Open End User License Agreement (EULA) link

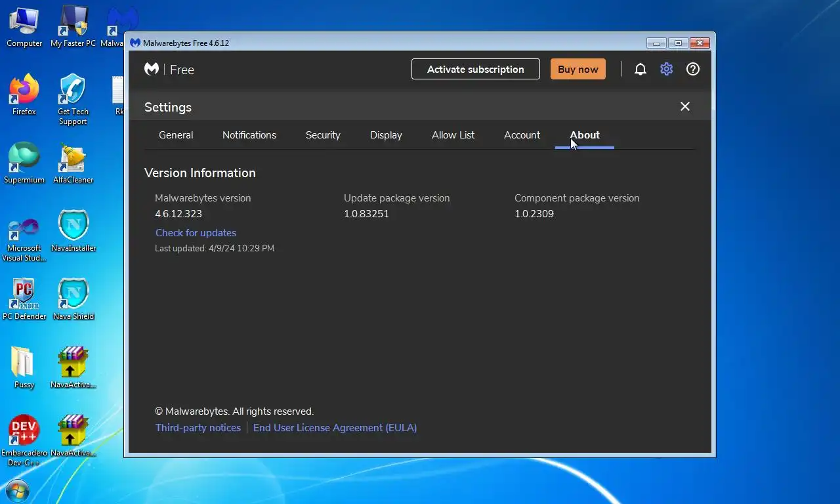tap(335, 428)
